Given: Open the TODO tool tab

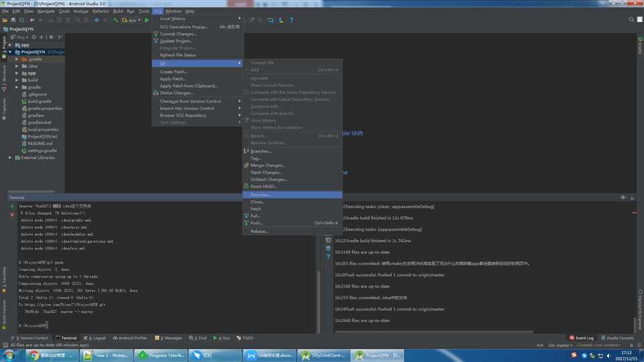Looking at the screenshot, I should [245, 338].
